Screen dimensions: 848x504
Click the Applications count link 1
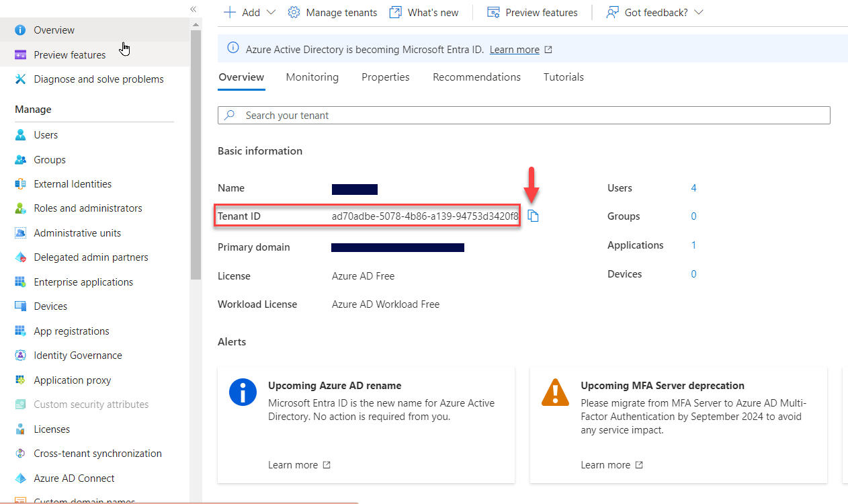coord(694,245)
